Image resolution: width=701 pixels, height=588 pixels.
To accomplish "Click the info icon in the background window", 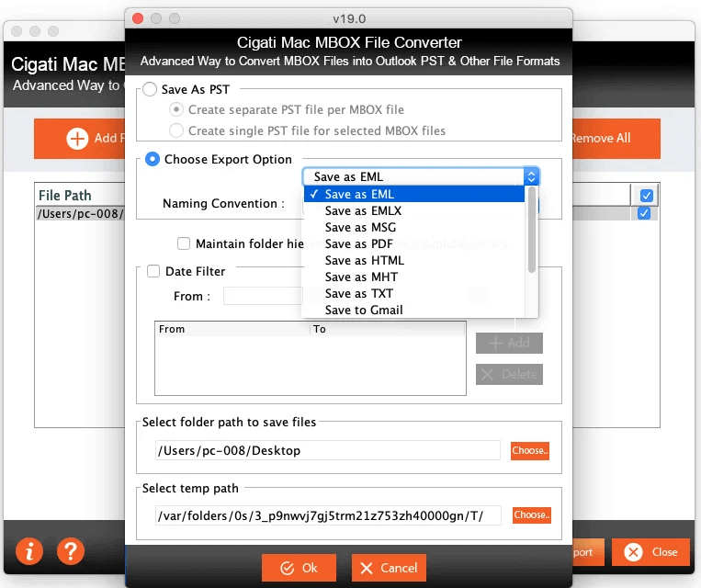I will pos(29,551).
